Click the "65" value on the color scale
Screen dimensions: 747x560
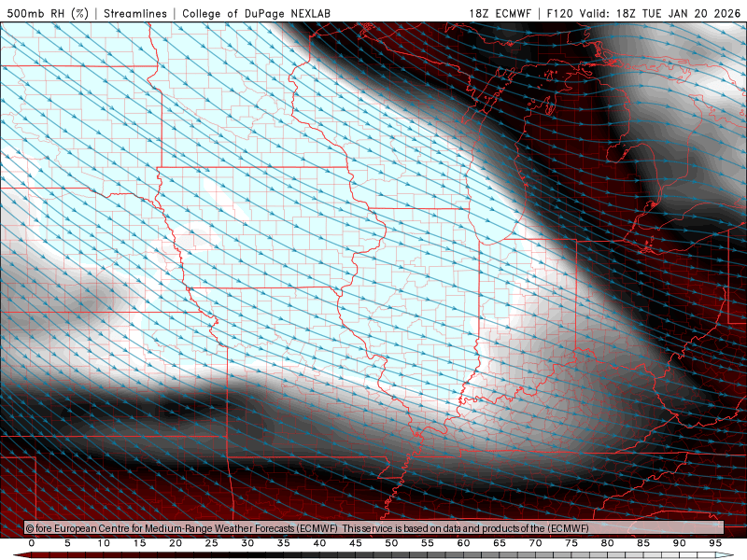tap(500, 543)
